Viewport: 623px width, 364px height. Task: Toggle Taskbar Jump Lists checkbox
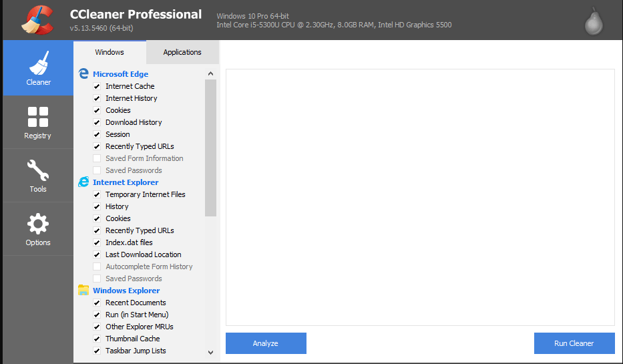pyautogui.click(x=97, y=351)
